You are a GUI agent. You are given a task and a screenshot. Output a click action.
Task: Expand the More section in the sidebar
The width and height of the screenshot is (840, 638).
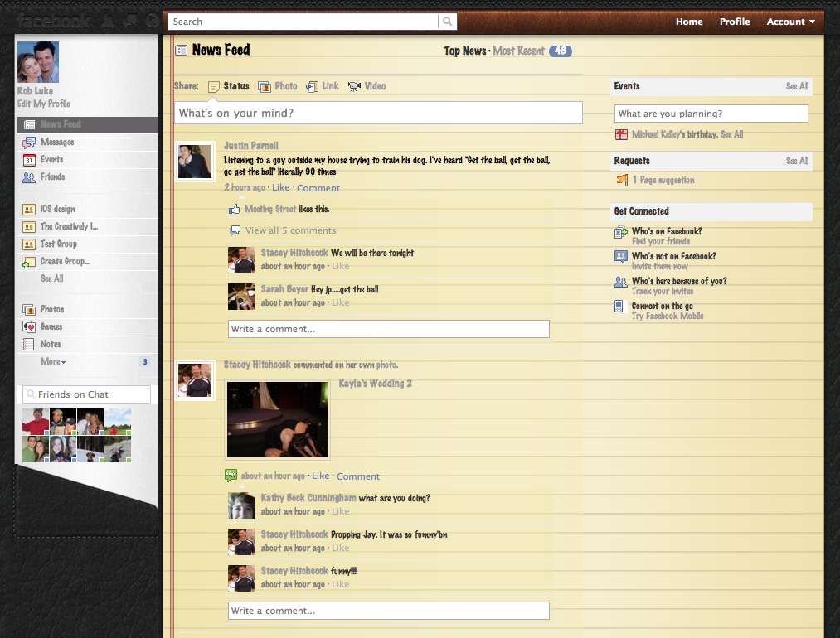coord(52,361)
